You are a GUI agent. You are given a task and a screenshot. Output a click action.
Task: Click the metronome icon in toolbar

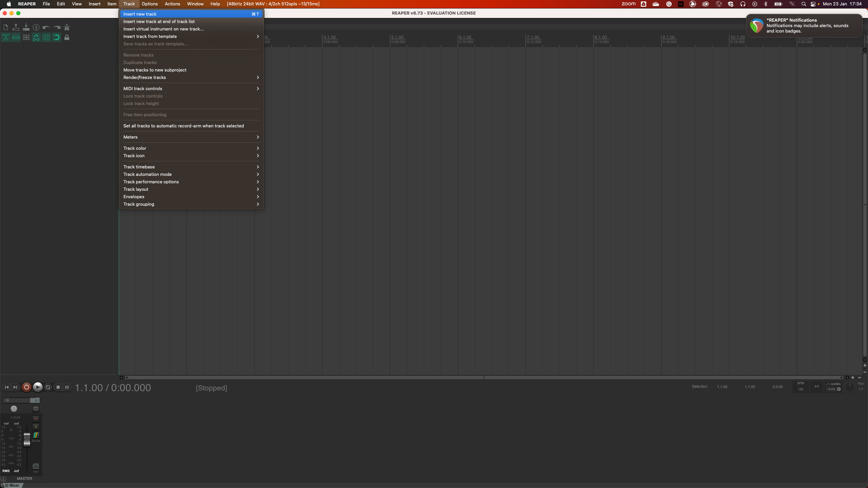[x=67, y=27]
